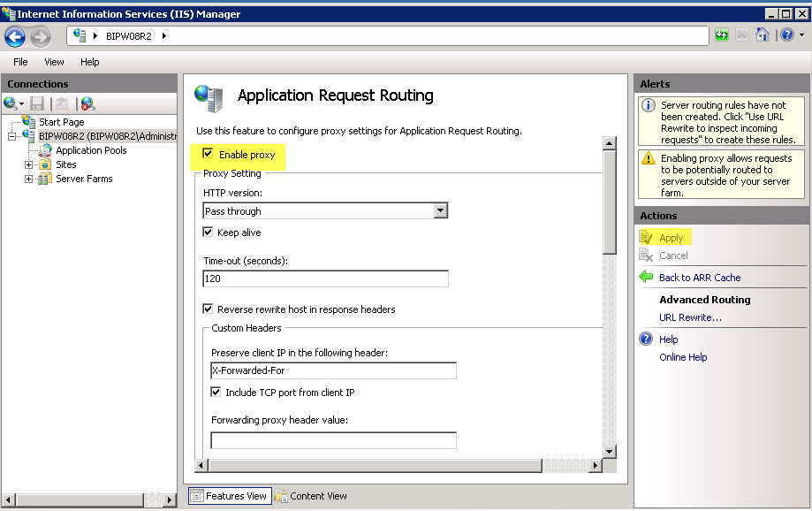Expand the Sites tree node
The height and width of the screenshot is (511, 812).
click(29, 164)
